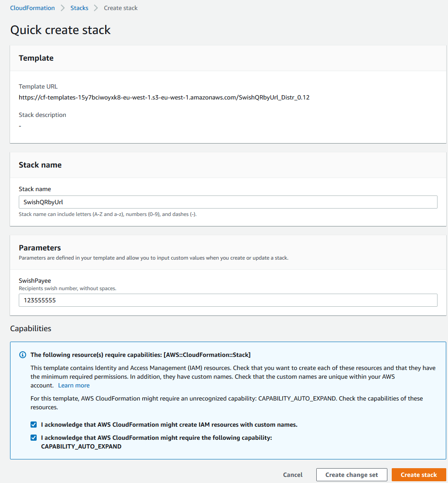Click the Create change set button
Image resolution: width=448 pixels, height=483 pixels.
click(352, 475)
